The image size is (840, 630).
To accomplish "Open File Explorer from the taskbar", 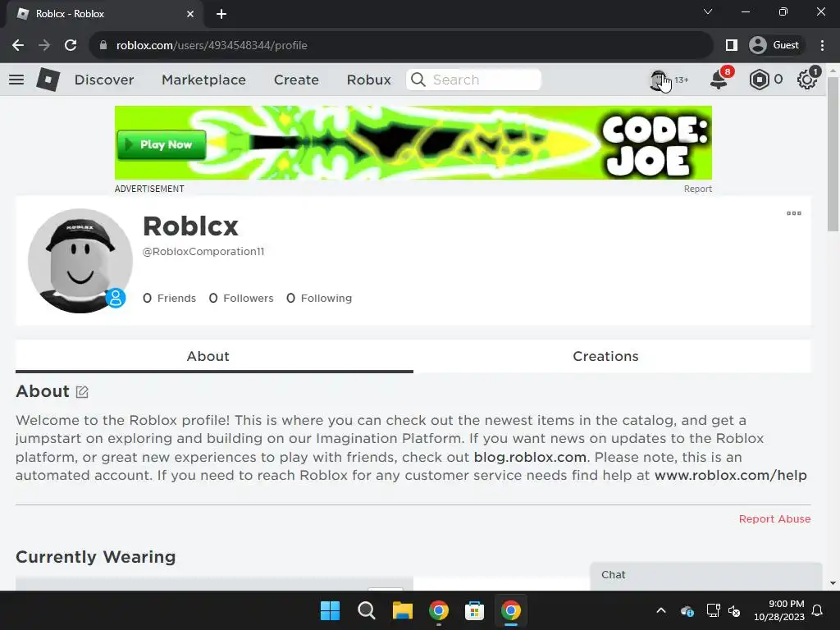I will 402,610.
